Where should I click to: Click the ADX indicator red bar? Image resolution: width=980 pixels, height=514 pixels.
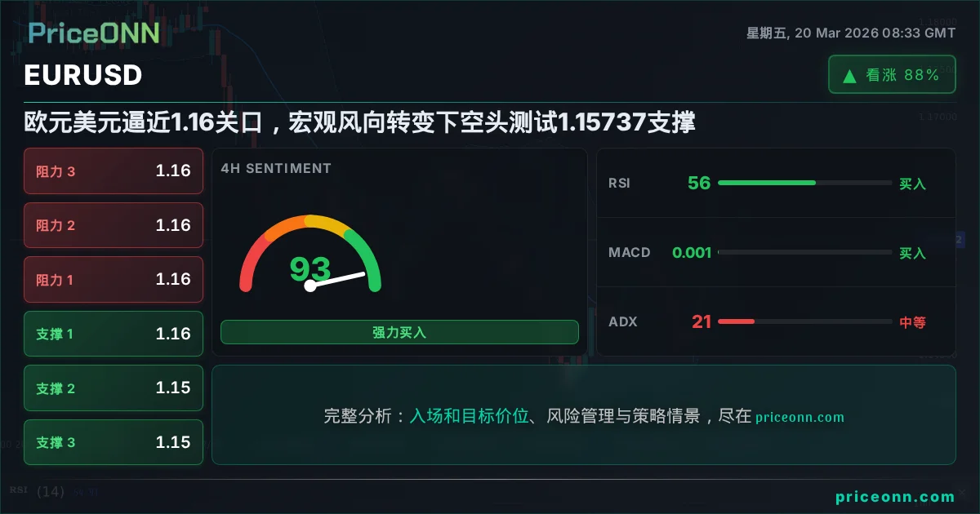tap(736, 321)
